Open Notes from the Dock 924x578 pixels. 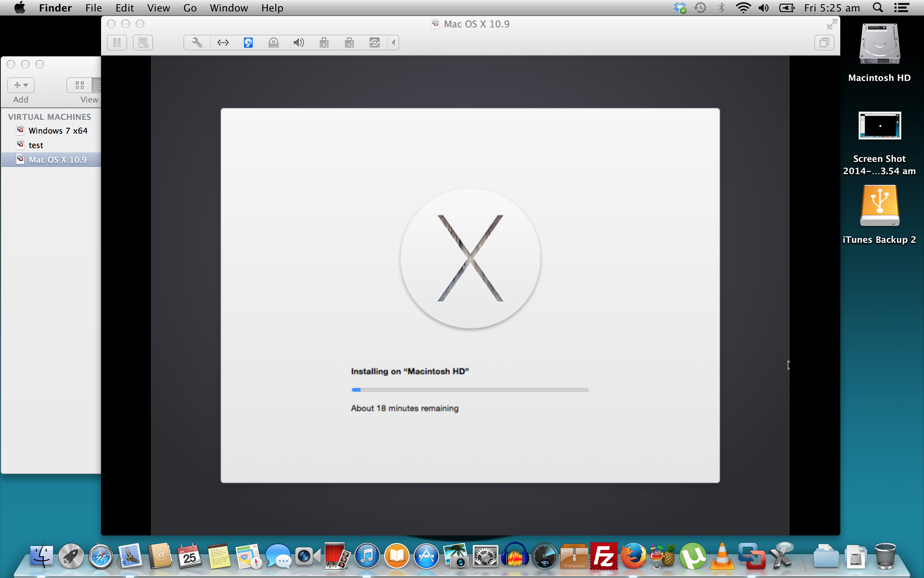click(x=219, y=556)
